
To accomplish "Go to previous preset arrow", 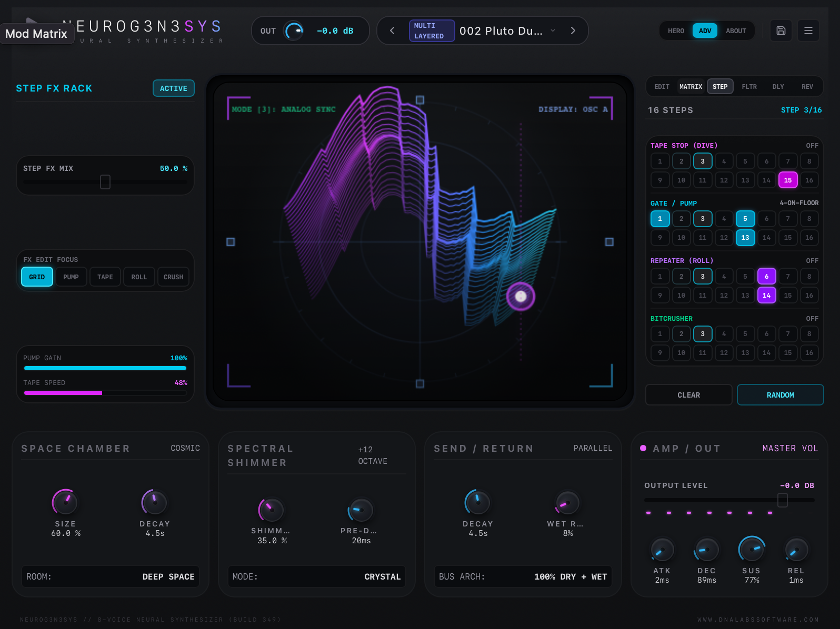I will pyautogui.click(x=392, y=31).
